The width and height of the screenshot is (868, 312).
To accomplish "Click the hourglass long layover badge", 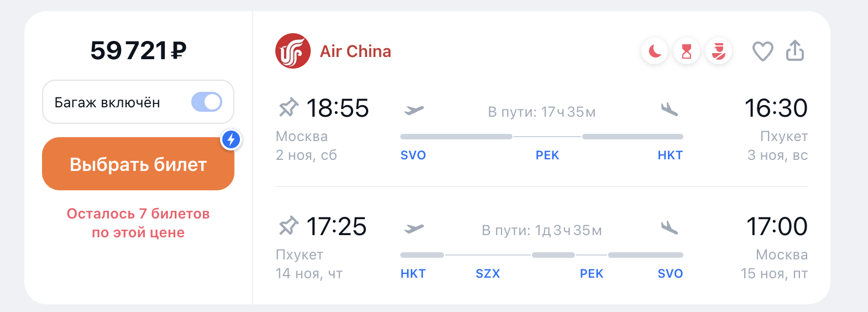I will [687, 51].
